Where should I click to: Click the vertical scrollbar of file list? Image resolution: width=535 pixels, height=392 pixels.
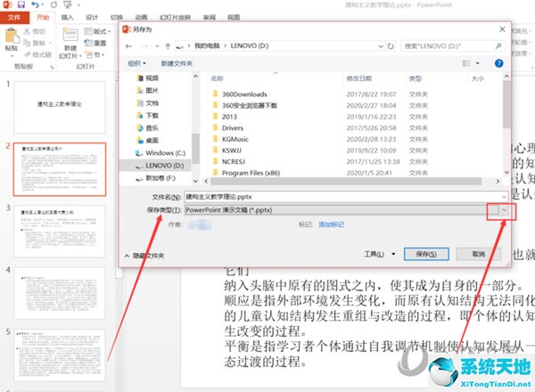(506, 104)
